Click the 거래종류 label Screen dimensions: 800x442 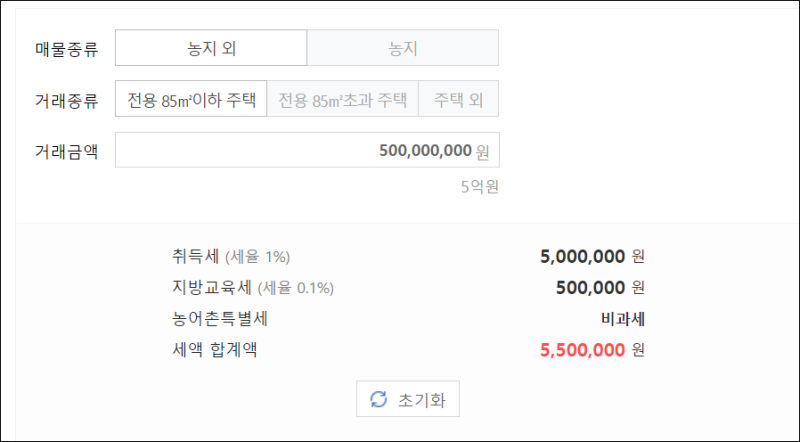pos(66,99)
